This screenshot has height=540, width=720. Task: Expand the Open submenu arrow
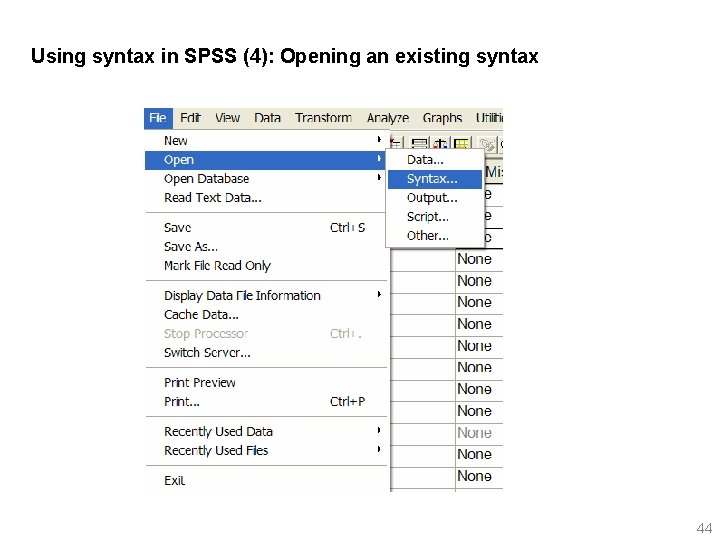click(379, 158)
